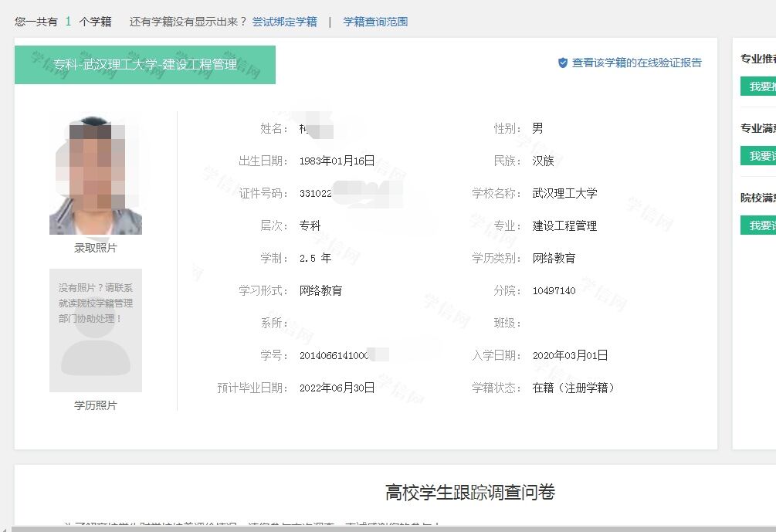
Task: Click the horizontal scrollbar at page bottom
Action: pos(386,529)
